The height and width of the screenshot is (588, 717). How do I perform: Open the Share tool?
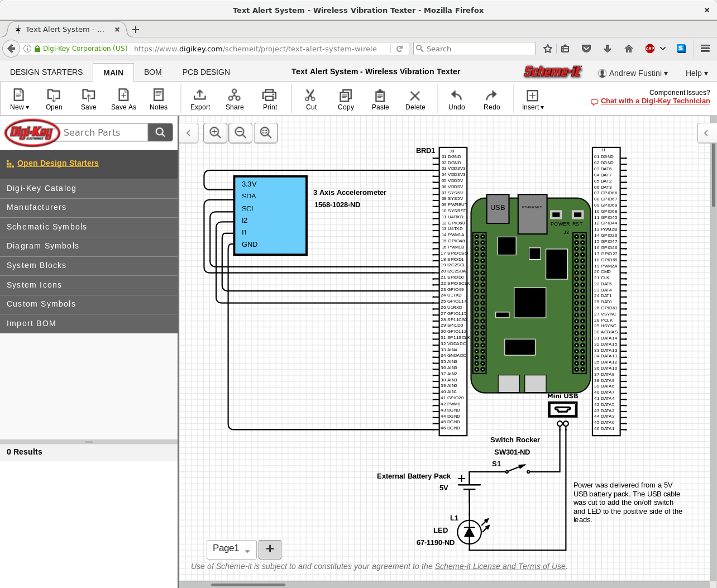[235, 99]
